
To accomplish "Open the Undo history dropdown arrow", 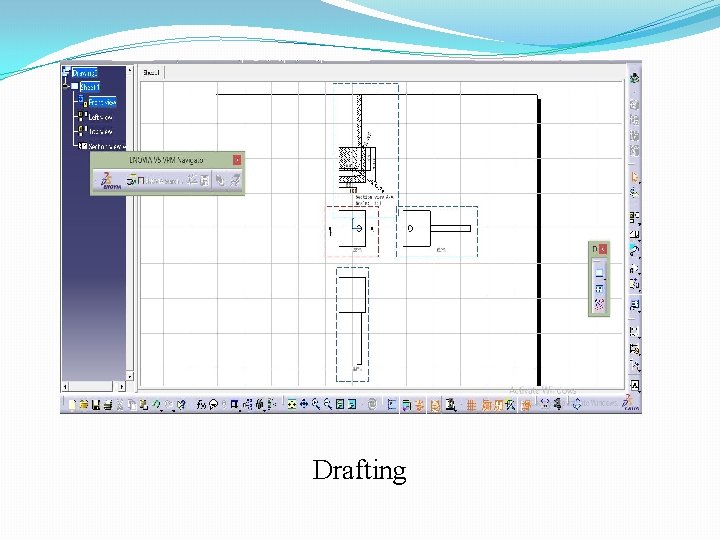I will (x=162, y=410).
